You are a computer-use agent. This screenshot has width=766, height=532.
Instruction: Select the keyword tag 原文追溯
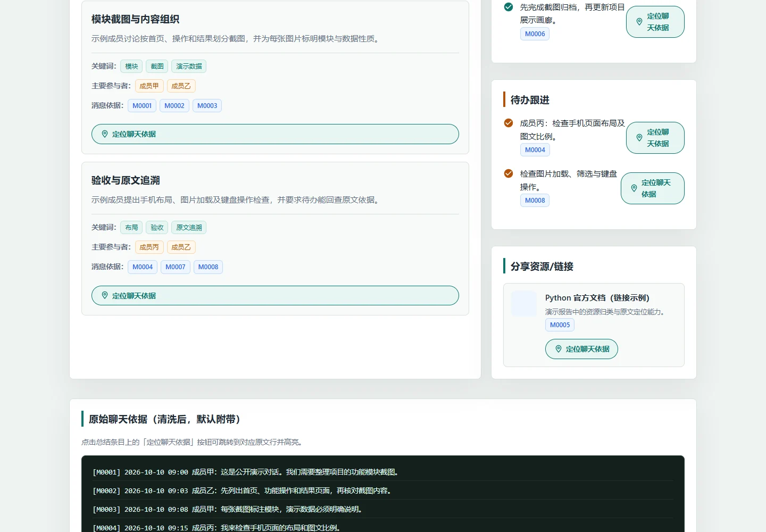click(189, 227)
